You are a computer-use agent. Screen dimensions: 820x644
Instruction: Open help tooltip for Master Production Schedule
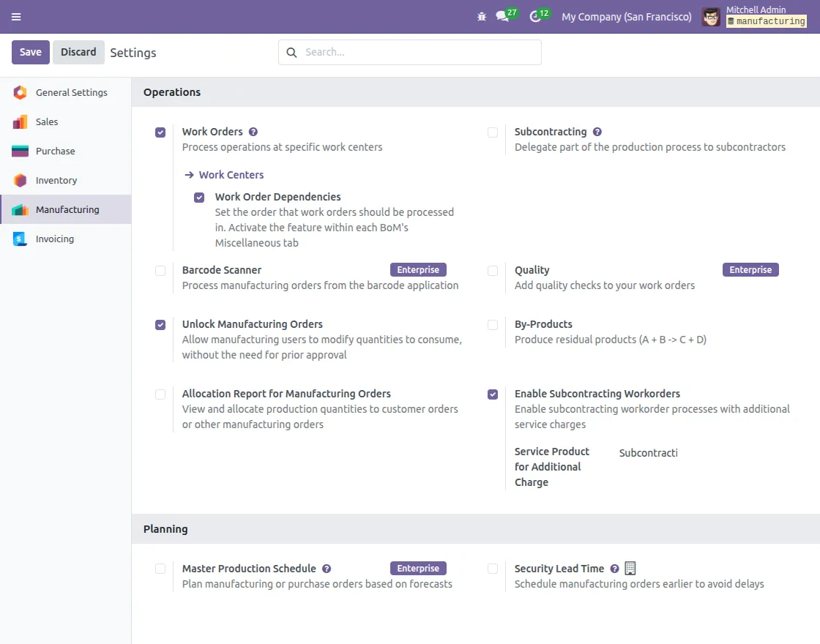click(x=327, y=568)
